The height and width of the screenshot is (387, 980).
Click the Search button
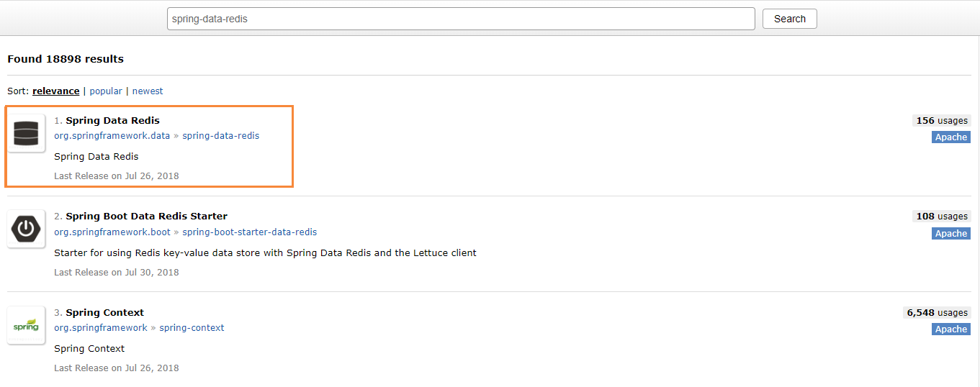(x=789, y=19)
